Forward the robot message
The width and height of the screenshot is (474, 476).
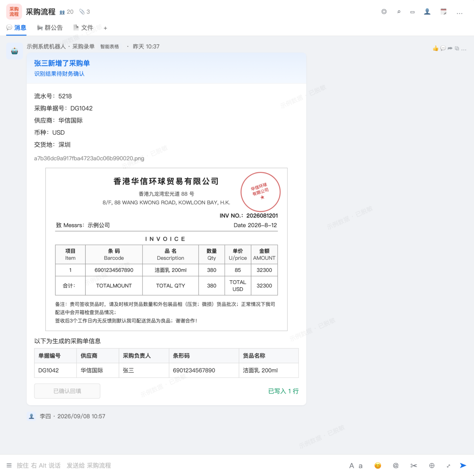(x=450, y=48)
